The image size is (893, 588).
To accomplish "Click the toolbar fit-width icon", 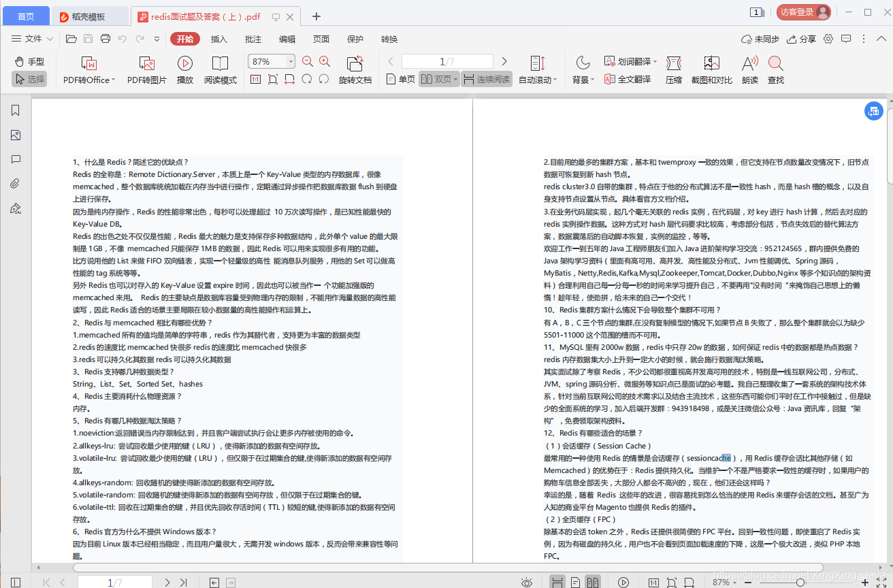I will 290,79.
